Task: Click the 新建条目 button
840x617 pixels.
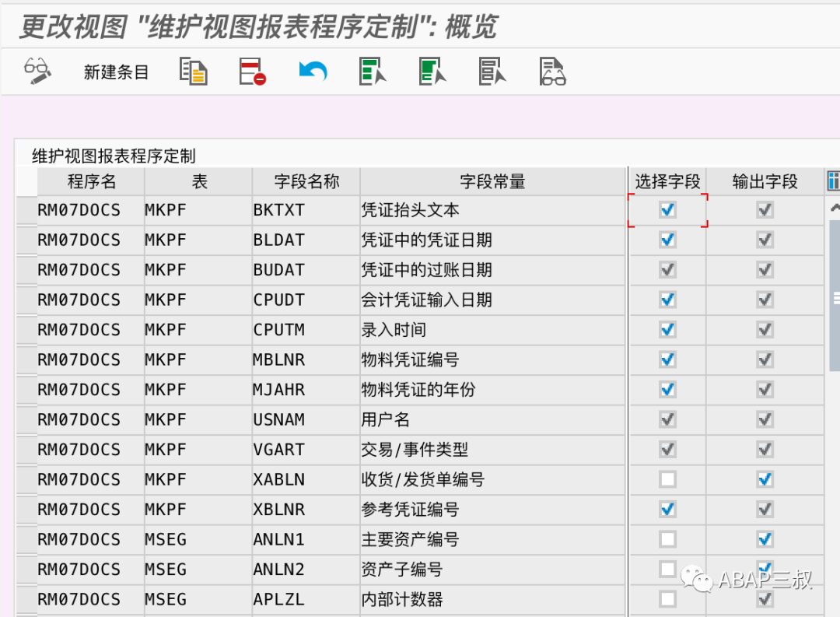Action: point(116,72)
